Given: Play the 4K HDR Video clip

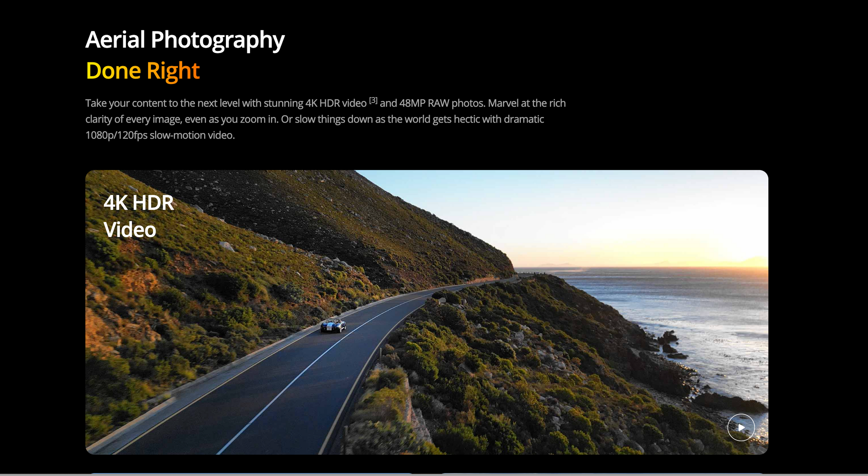Looking at the screenshot, I should [741, 427].
